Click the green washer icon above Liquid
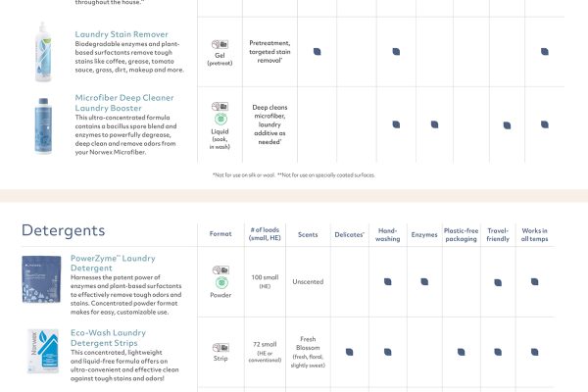 (220, 119)
